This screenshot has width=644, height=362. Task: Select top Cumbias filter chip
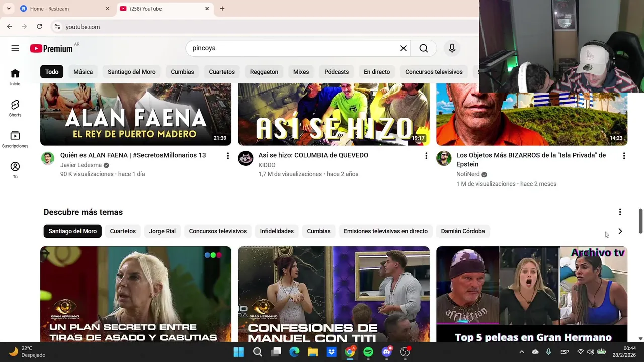[x=182, y=72]
